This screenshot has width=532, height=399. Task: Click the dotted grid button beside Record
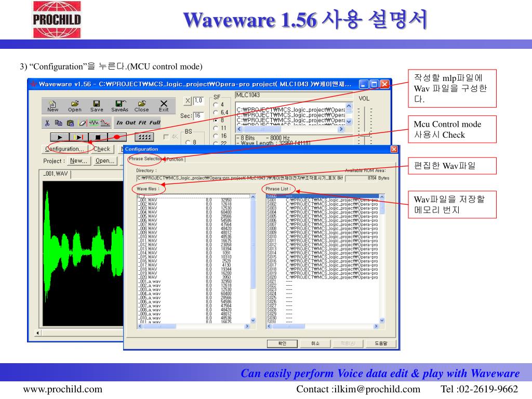[144, 137]
